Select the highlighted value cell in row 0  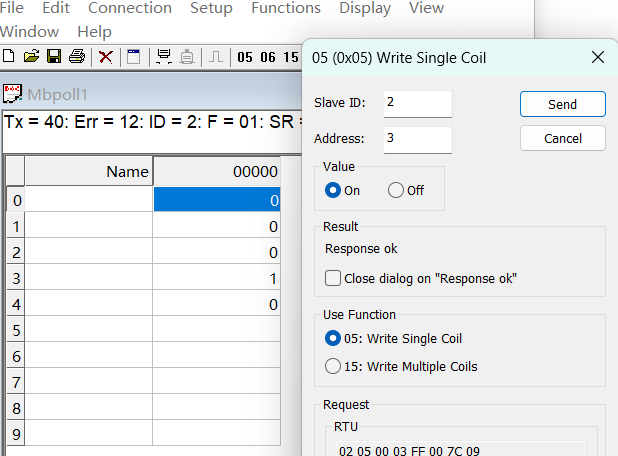click(217, 200)
